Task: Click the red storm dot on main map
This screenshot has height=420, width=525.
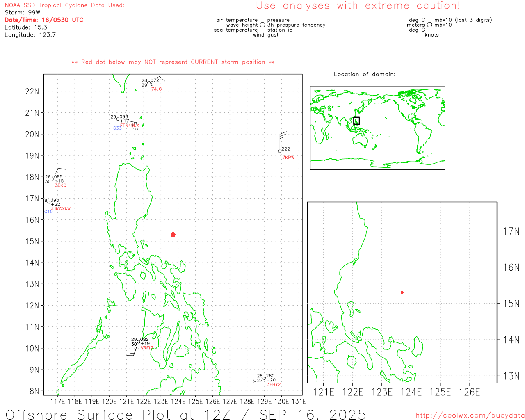Action: 173,235
